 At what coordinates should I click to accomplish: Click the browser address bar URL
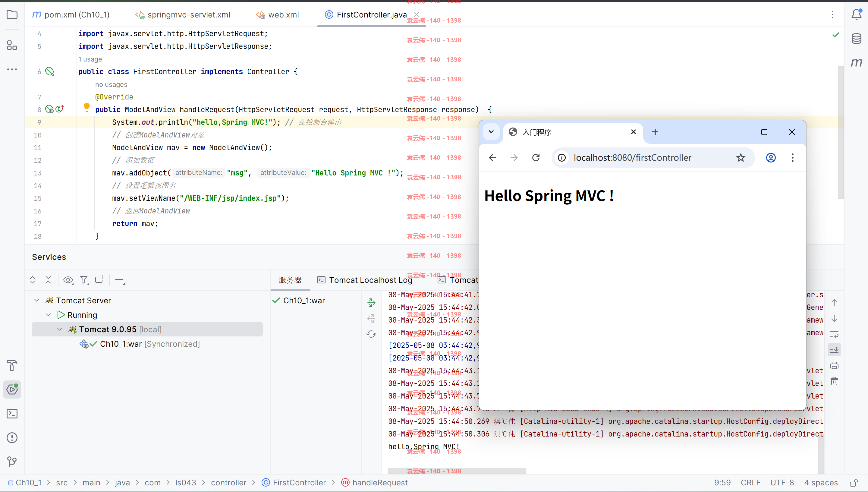tap(632, 158)
